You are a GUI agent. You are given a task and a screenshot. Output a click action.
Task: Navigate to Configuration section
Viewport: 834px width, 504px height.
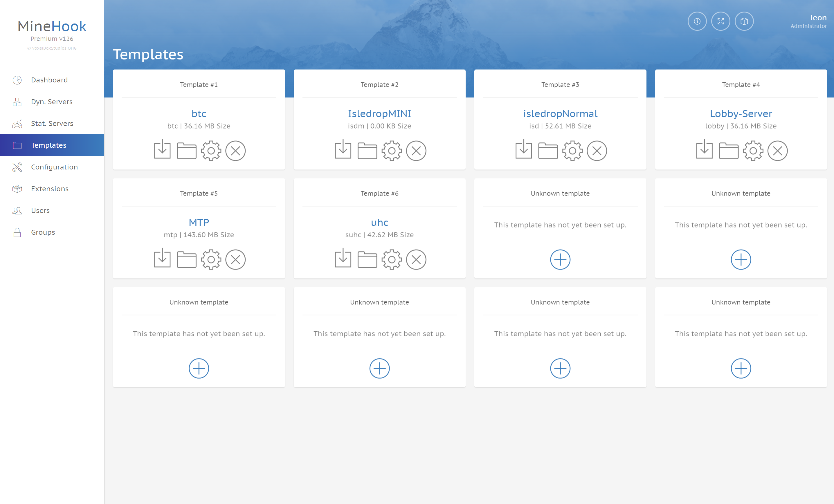coord(55,167)
